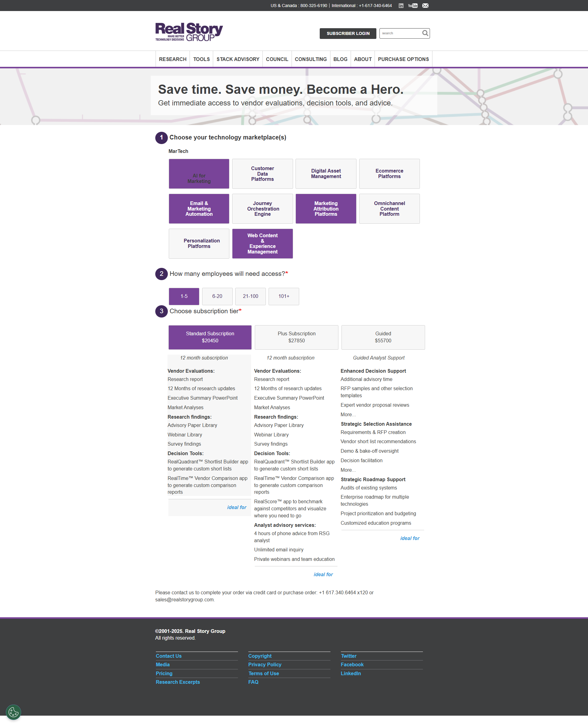Viewport: 588px width, 723px height.
Task: Open the YouTube icon in top bar
Action: [413, 6]
